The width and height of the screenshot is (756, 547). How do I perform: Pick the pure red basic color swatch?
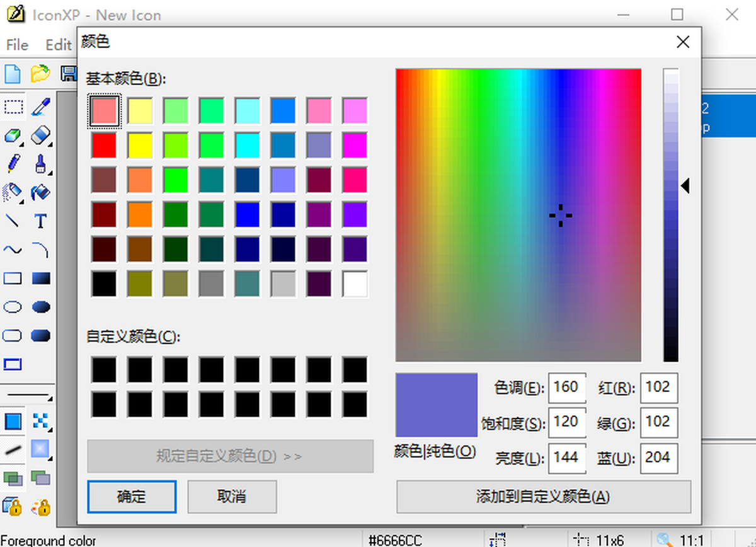pos(103,145)
